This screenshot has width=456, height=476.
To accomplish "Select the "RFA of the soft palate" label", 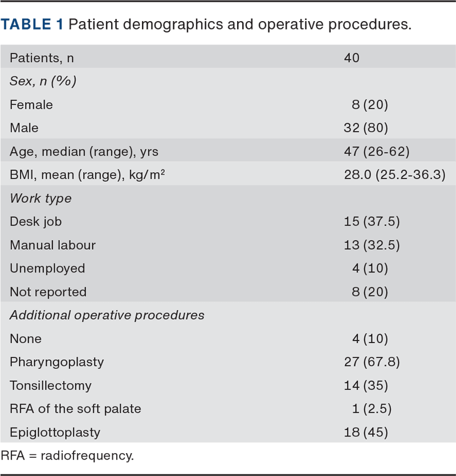I will pyautogui.click(x=75, y=409).
